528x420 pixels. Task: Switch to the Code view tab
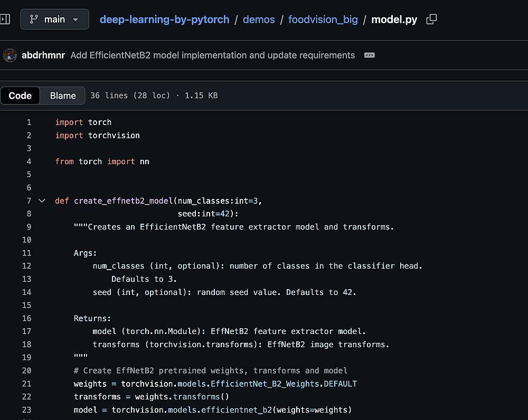click(x=21, y=96)
